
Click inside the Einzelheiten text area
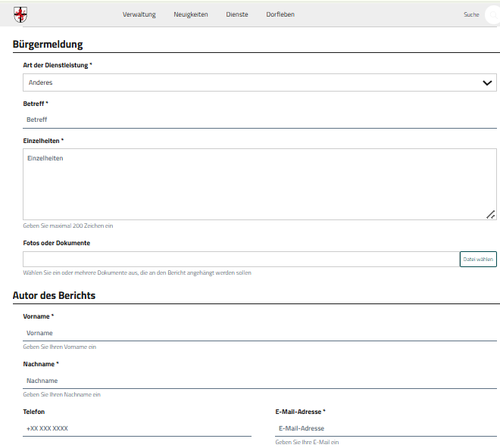259,184
